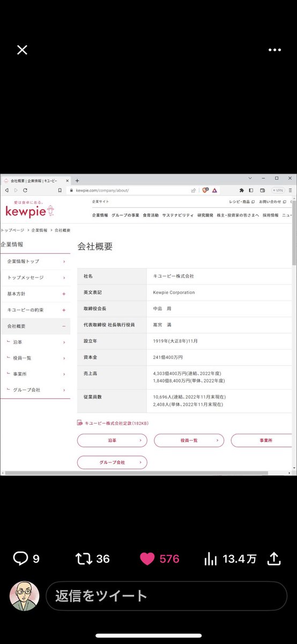
Task: Click the レシピ・商品 link
Action: click(241, 202)
